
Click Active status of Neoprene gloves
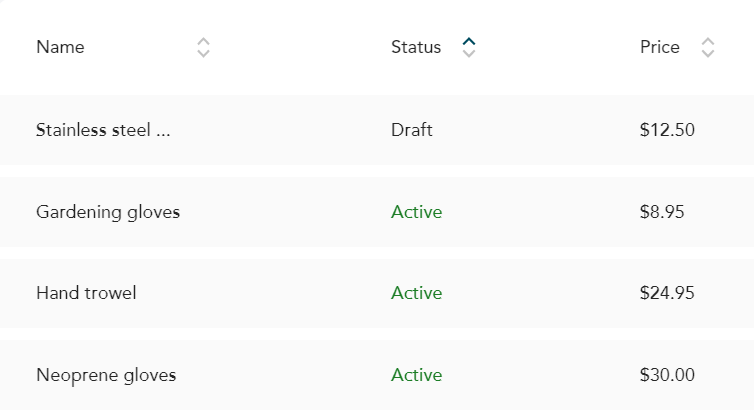(x=416, y=375)
